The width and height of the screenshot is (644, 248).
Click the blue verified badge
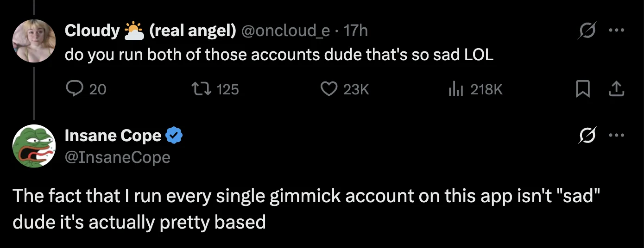tap(174, 136)
